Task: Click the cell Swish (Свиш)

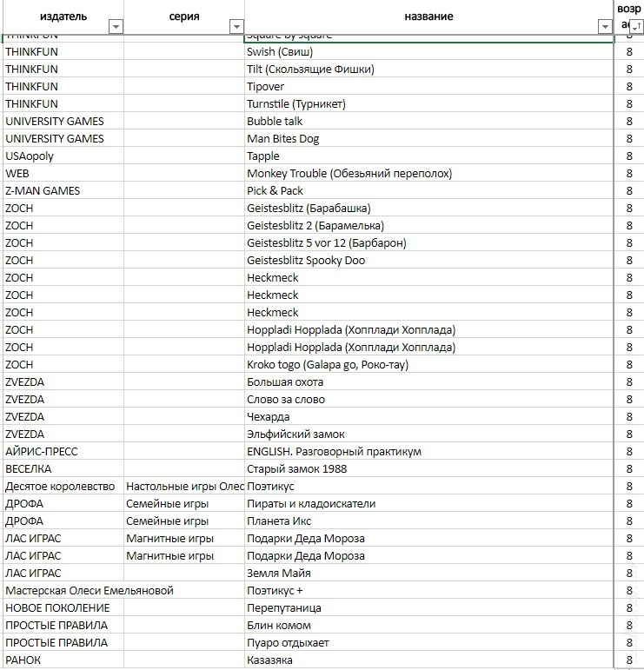Action: (429, 51)
